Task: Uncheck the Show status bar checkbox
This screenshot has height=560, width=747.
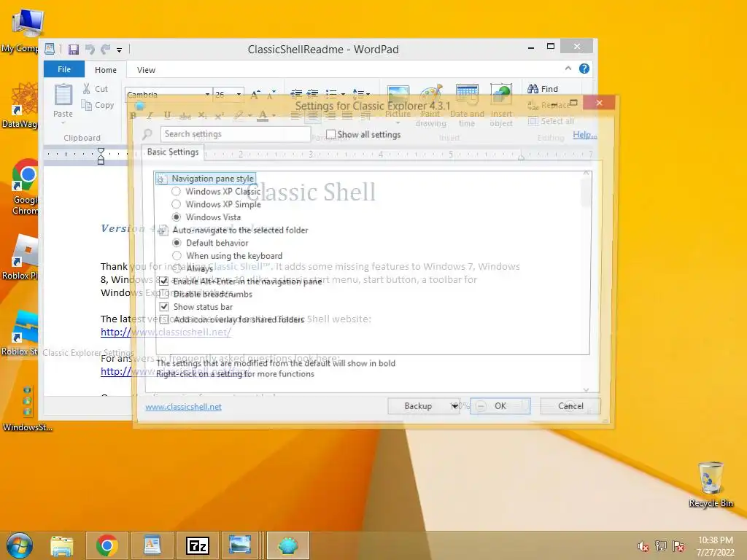Action: click(x=164, y=307)
